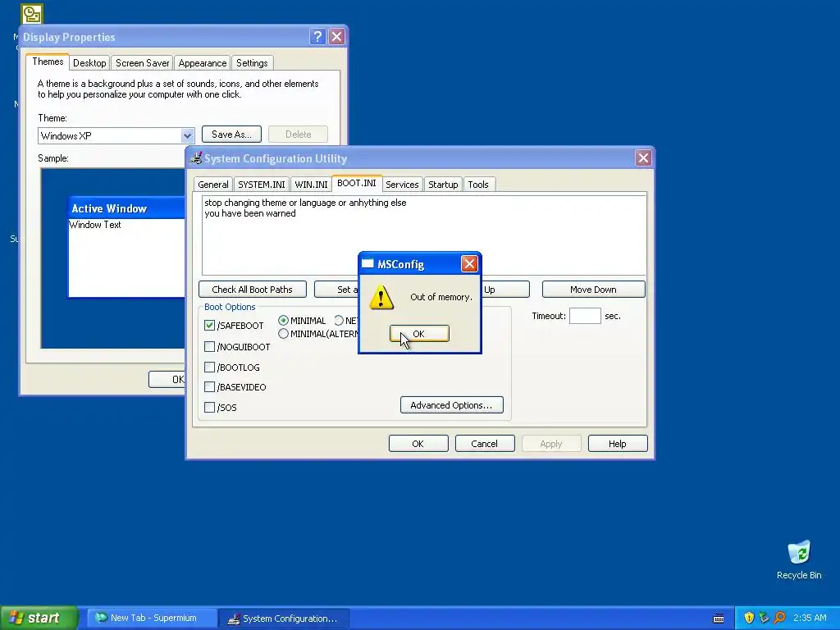
Task: Click Save As in Display Properties
Action: click(x=231, y=134)
